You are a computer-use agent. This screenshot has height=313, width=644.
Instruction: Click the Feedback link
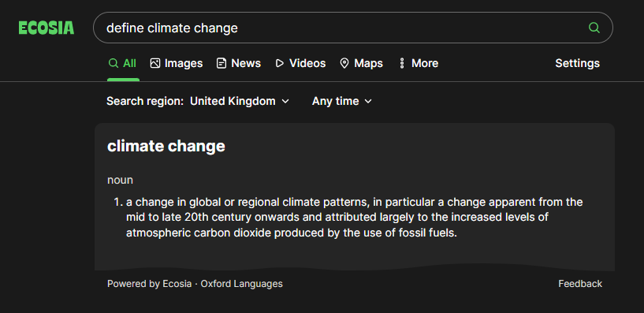pyautogui.click(x=580, y=283)
